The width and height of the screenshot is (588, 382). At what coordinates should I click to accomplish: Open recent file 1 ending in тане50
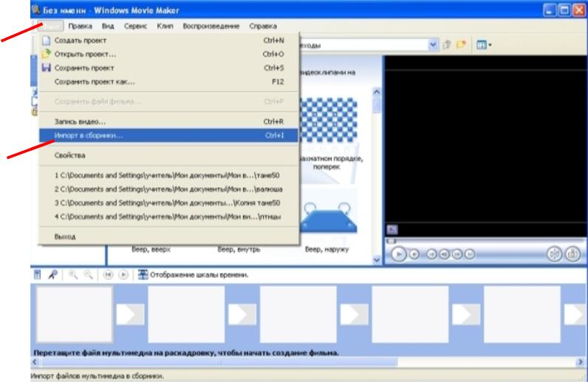pyautogui.click(x=168, y=175)
